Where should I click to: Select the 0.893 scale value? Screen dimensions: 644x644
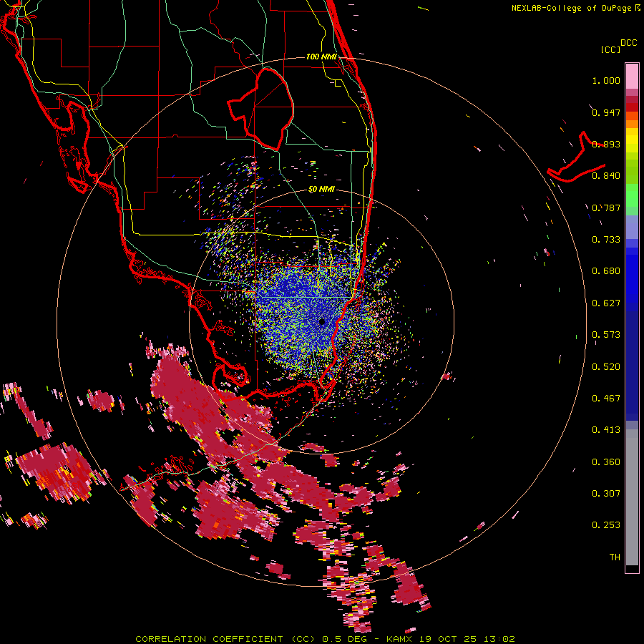(x=606, y=144)
